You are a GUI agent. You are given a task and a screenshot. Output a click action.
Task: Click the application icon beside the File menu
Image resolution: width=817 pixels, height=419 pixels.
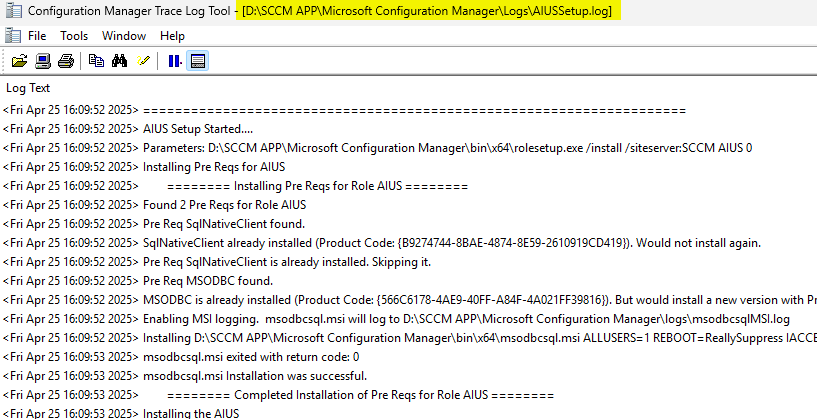click(12, 35)
